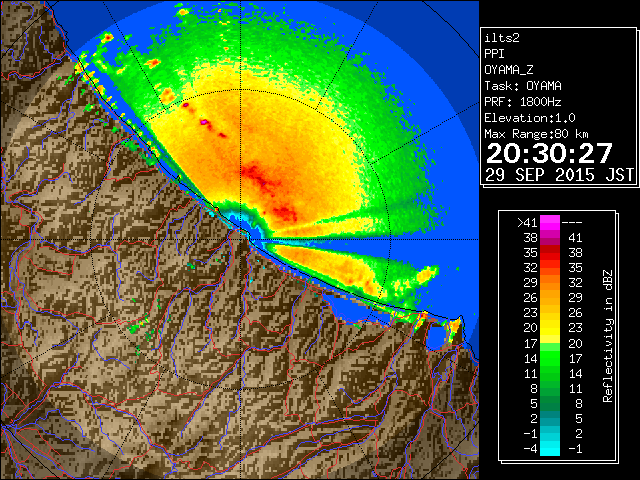Click the '>41' legend label
The width and height of the screenshot is (640, 480).
527,222
